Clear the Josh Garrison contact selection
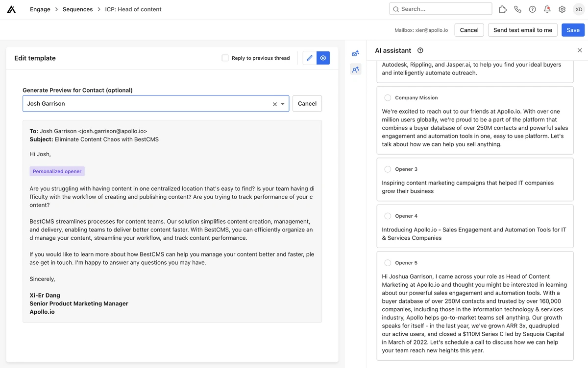 274,104
